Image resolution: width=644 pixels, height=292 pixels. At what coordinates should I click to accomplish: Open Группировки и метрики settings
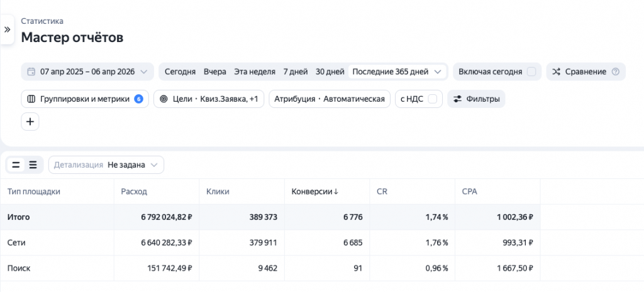click(x=85, y=99)
